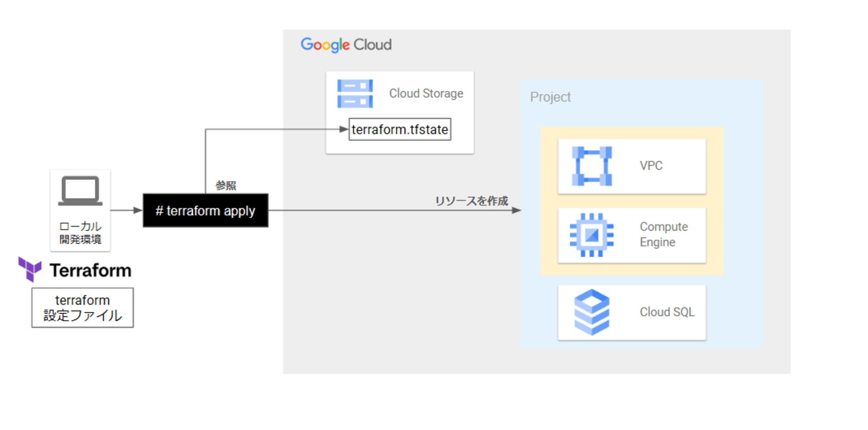The height and width of the screenshot is (430, 868).
Task: Click the 'Compute Engine' label text
Action: pos(664,235)
